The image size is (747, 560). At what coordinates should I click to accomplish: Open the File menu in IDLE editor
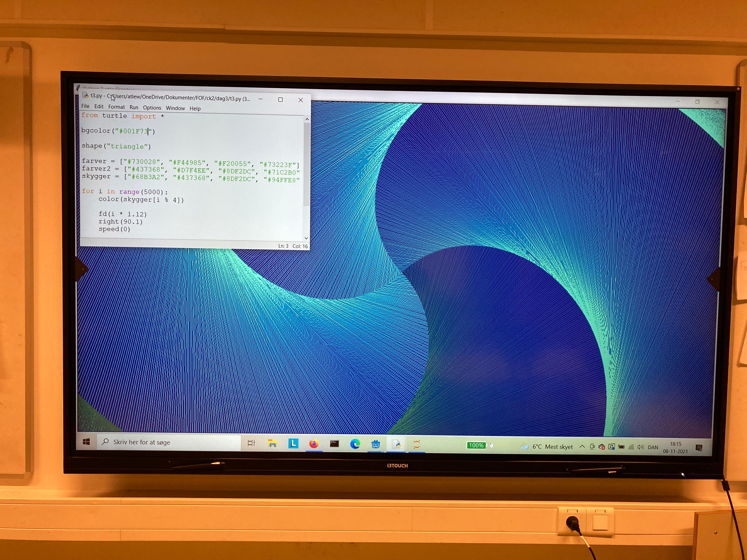pyautogui.click(x=85, y=106)
